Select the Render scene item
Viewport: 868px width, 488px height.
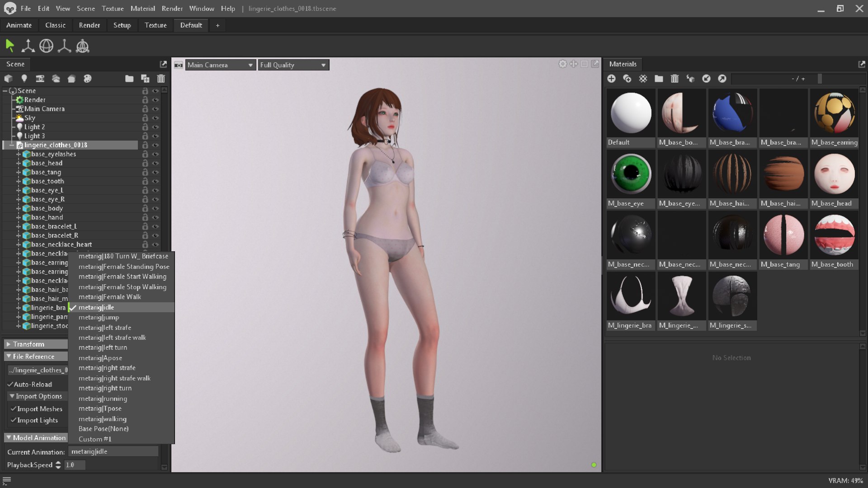click(x=35, y=100)
